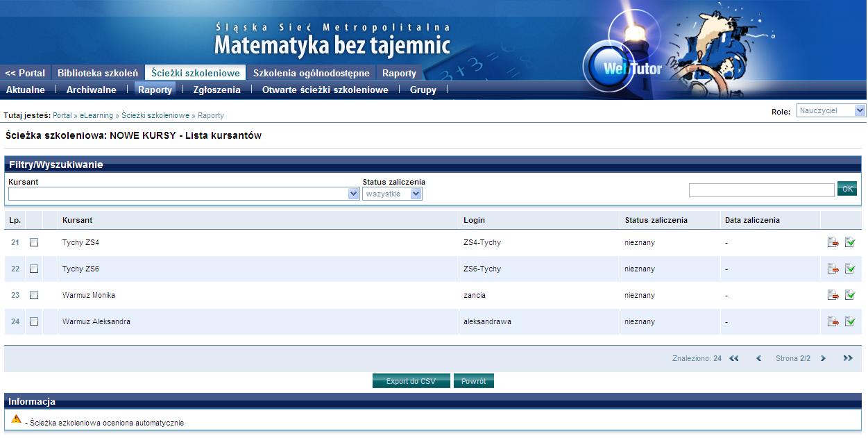This screenshot has height=438, width=868.
Task: Follow the eLearning breadcrumb link
Action: 96,115
